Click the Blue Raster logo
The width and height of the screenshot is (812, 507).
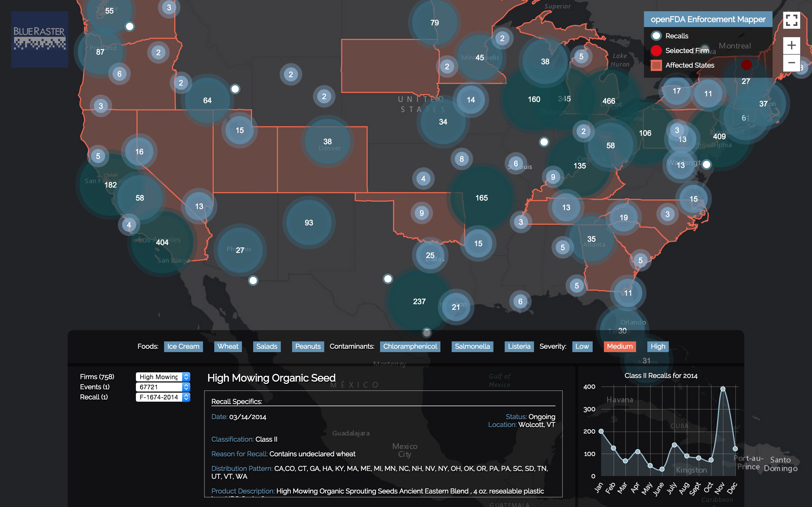pyautogui.click(x=39, y=39)
